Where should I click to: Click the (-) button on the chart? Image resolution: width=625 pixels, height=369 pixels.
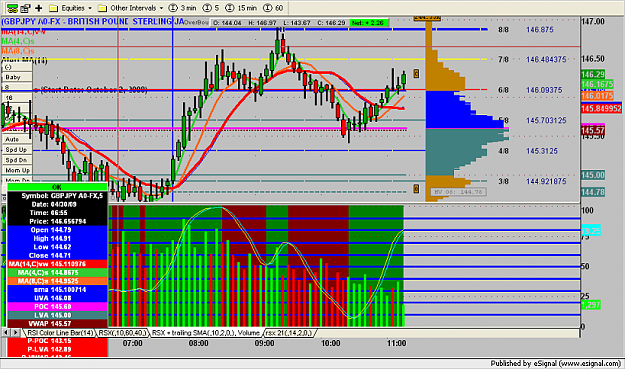pos(17,67)
